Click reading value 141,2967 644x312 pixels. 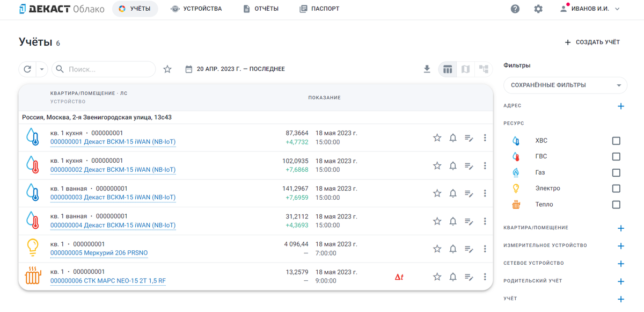point(295,189)
